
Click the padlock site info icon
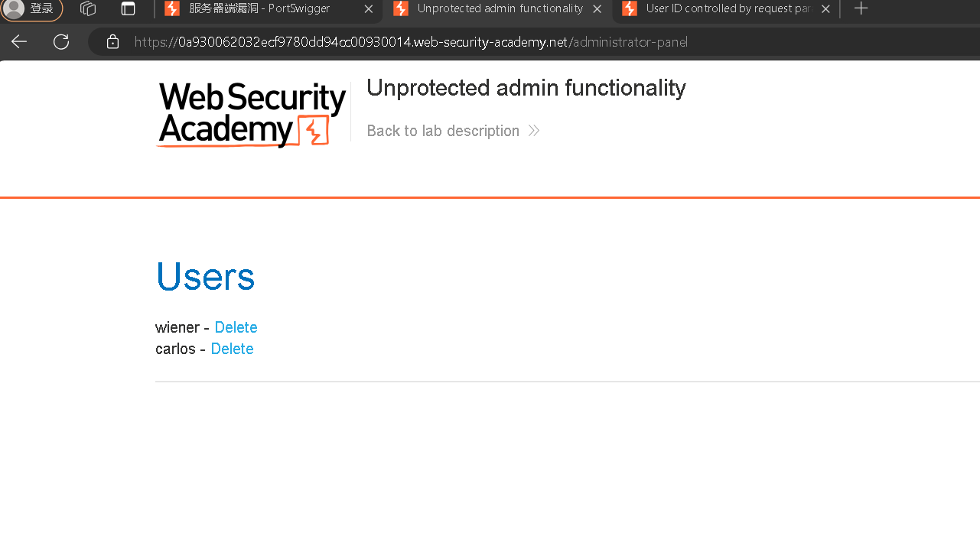[113, 42]
